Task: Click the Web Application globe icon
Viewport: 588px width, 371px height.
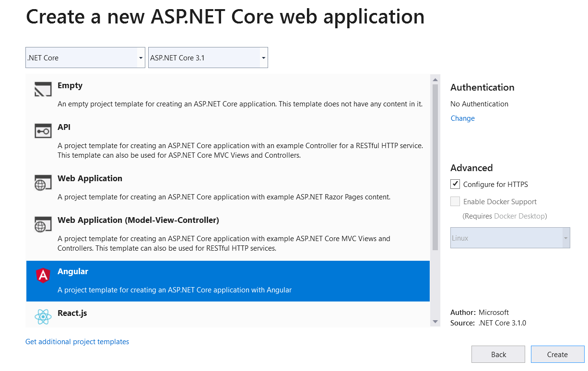Action: [43, 182]
